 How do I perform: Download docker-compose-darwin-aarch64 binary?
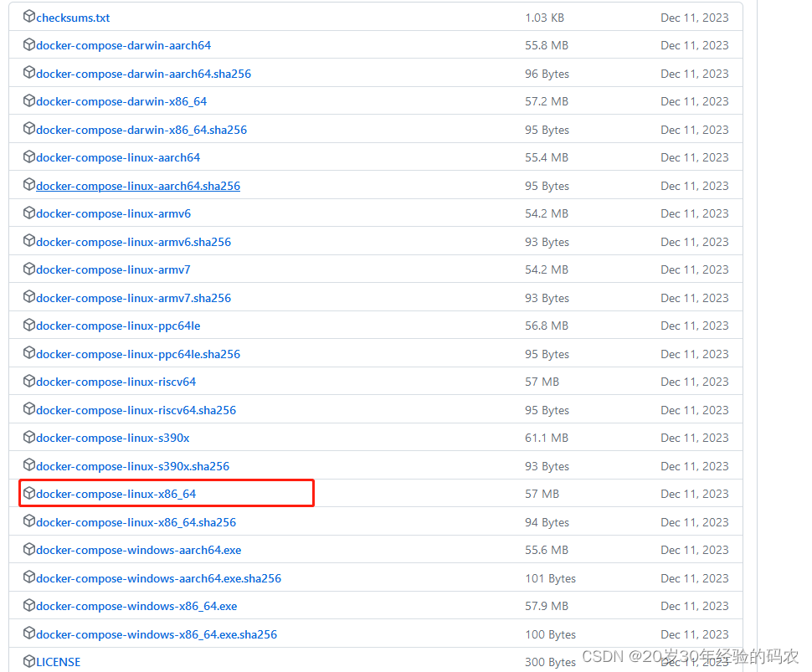point(124,45)
